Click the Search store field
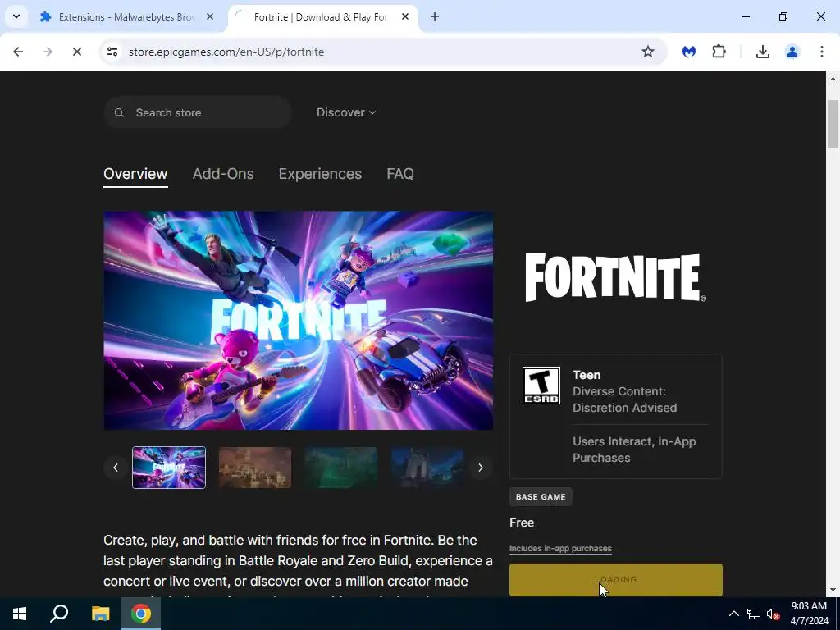840x630 pixels. tap(197, 112)
